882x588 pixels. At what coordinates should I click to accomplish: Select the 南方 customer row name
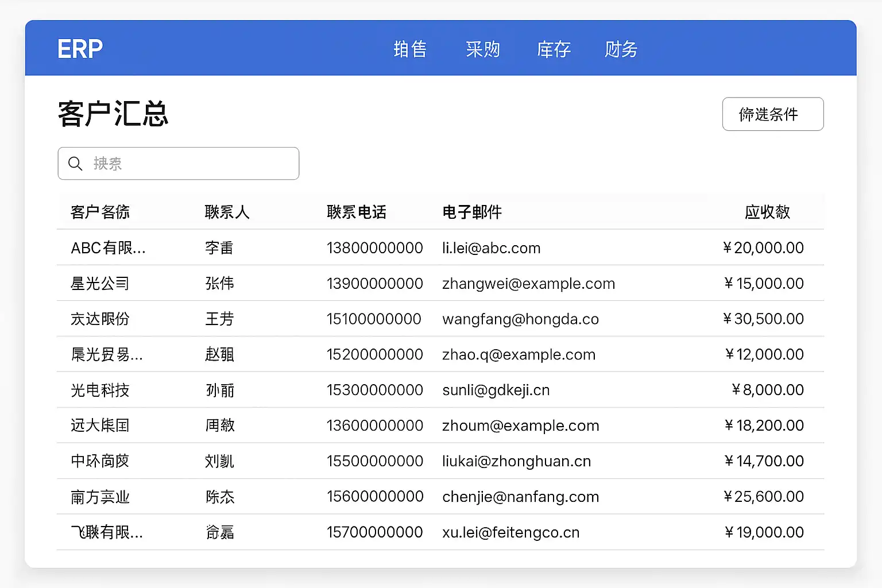tap(100, 497)
